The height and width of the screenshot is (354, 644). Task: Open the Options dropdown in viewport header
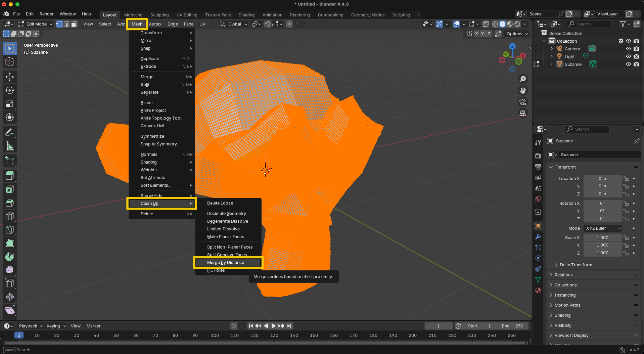coord(517,34)
